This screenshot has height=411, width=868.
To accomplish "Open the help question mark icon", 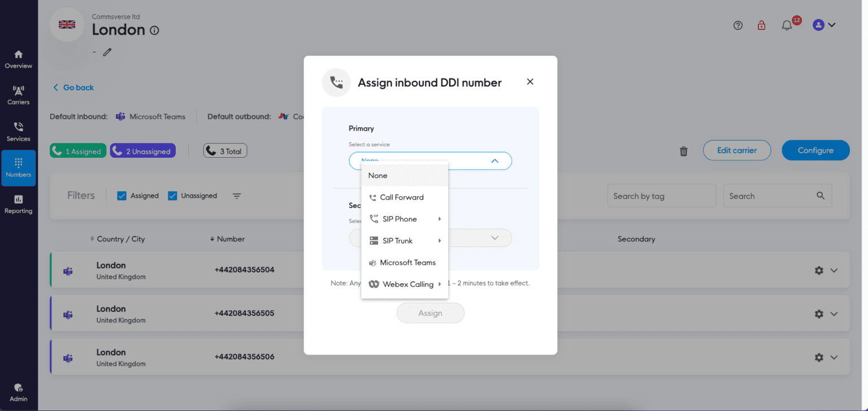I will (737, 25).
